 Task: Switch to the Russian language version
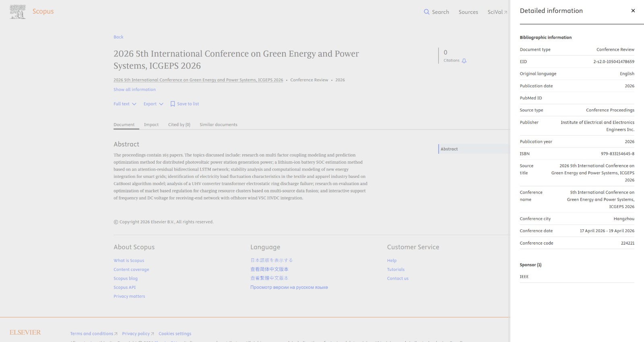tap(289, 287)
